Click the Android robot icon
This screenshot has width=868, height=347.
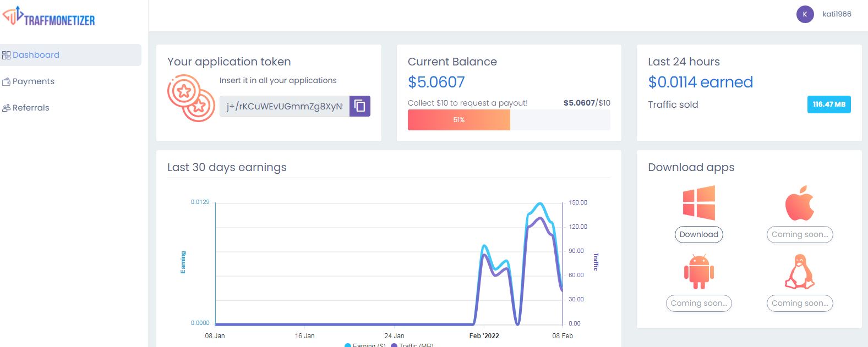(698, 272)
